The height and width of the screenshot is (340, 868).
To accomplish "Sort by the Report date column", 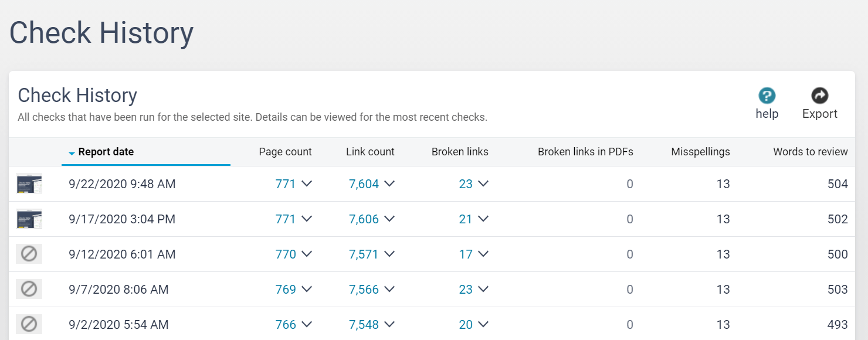I will tap(106, 152).
